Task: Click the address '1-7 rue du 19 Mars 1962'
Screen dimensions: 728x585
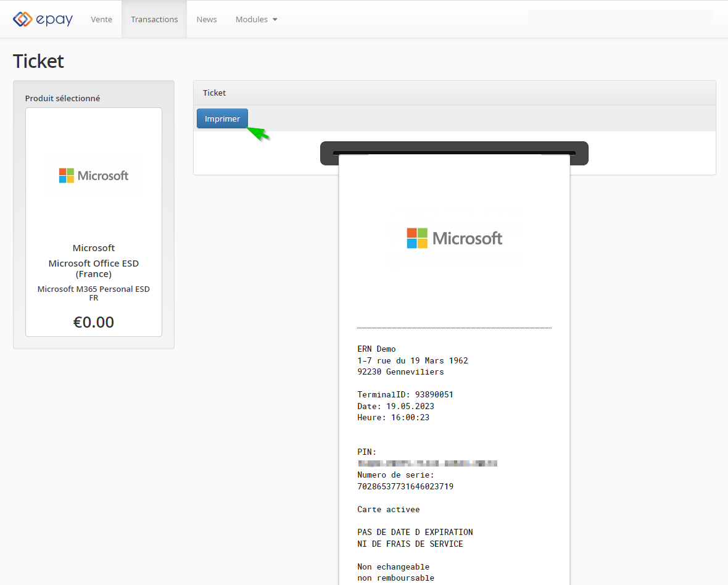Action: (413, 360)
